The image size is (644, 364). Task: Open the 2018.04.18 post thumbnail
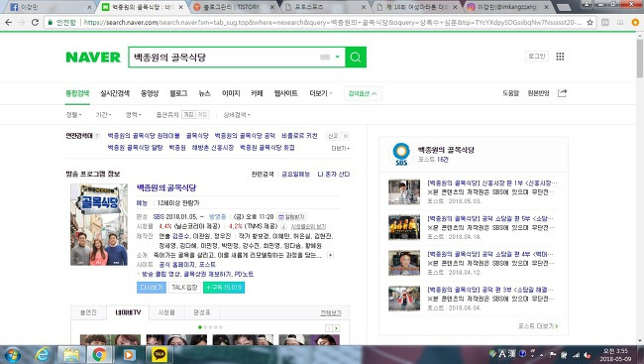(x=404, y=227)
